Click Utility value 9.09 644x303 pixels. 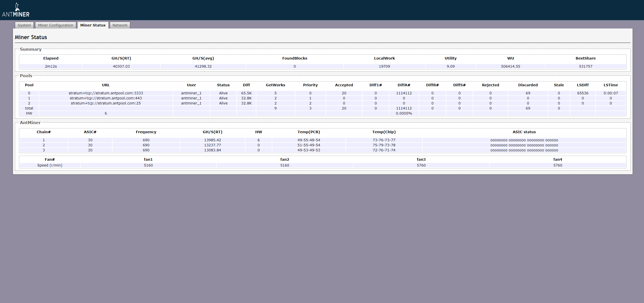click(x=451, y=66)
